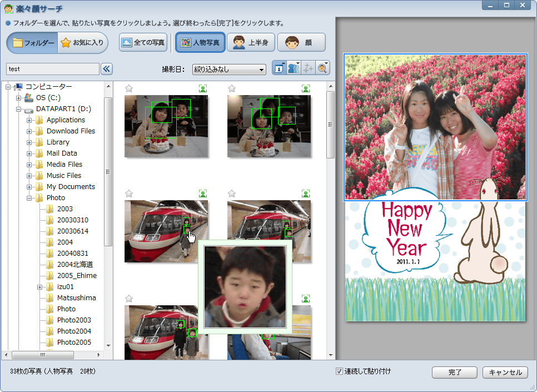Select the 上半身 (upper body) filter
Image resolution: width=537 pixels, height=392 pixels.
(x=251, y=43)
